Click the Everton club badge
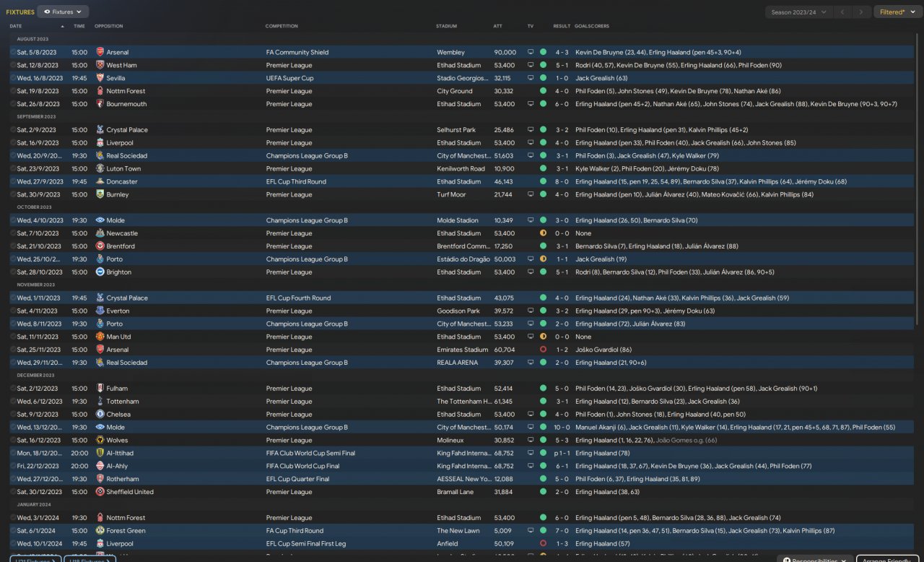 point(100,311)
